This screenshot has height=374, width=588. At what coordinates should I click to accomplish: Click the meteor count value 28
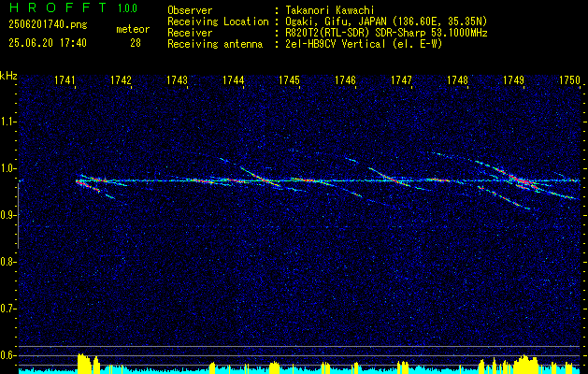point(136,43)
